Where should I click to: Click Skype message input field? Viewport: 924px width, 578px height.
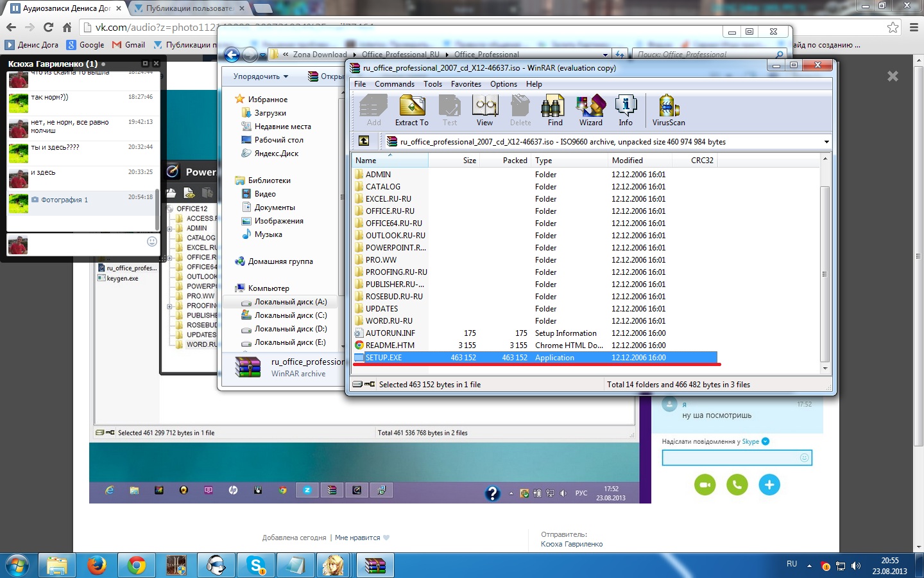click(x=737, y=458)
